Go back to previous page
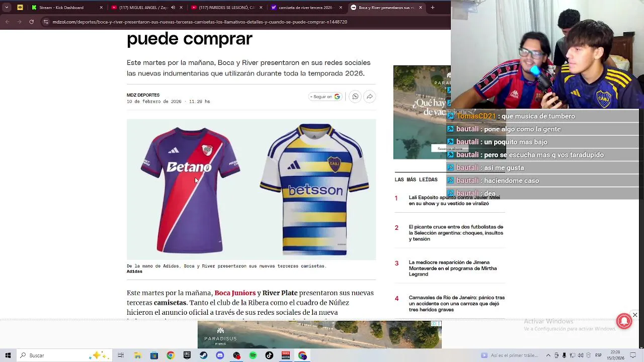The width and height of the screenshot is (644, 362). pyautogui.click(x=7, y=22)
